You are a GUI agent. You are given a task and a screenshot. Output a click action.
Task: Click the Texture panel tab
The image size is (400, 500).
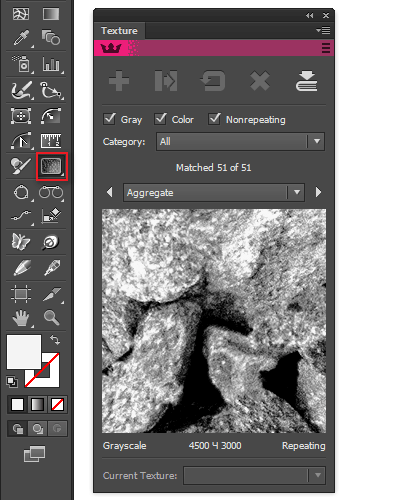(119, 31)
